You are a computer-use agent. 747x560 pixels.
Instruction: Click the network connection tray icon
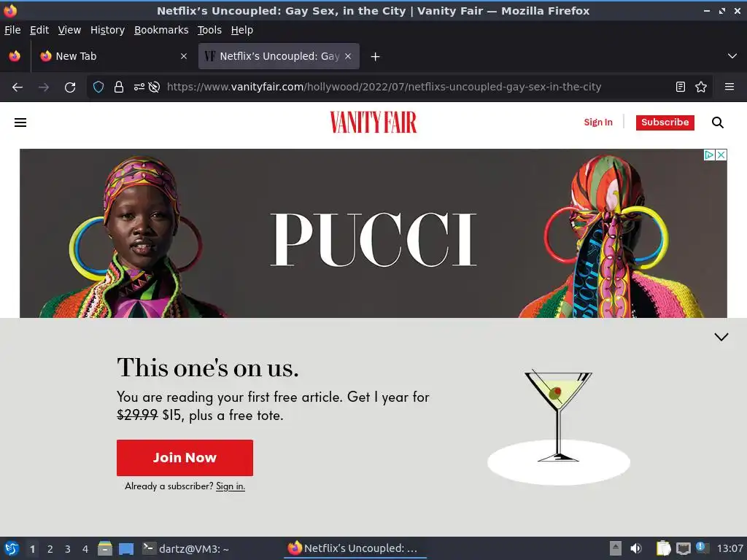pos(683,548)
